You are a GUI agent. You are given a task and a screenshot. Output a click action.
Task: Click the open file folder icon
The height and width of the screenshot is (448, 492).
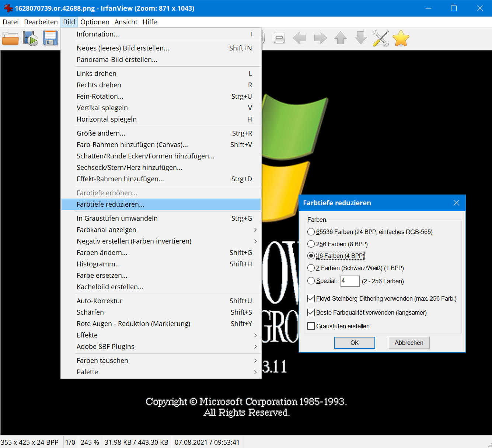click(10, 38)
